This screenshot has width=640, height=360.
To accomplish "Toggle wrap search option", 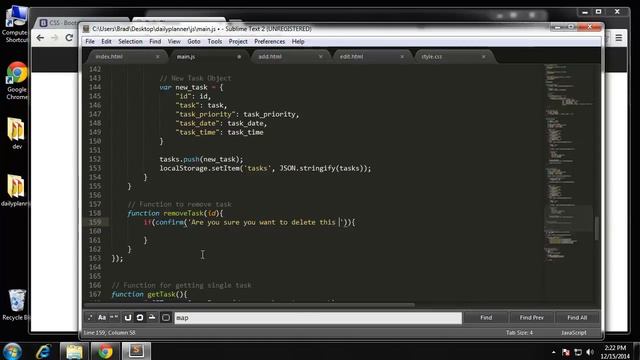I will 140,317.
